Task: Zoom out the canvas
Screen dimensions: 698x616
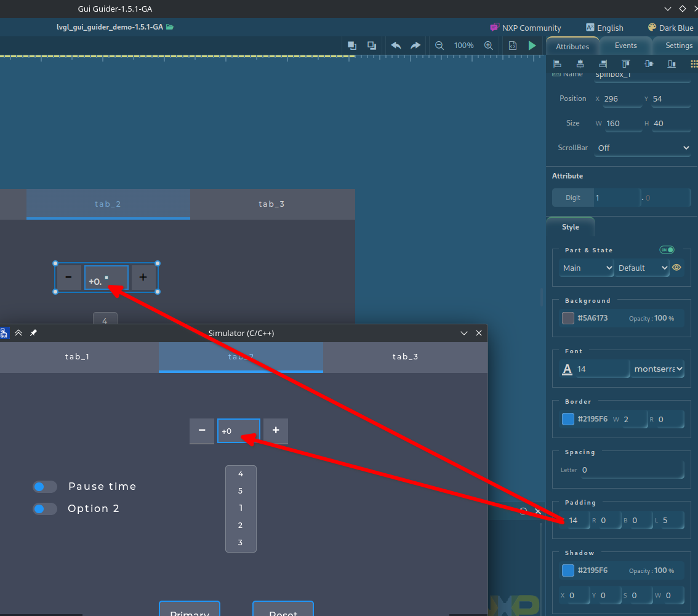Action: 439,46
